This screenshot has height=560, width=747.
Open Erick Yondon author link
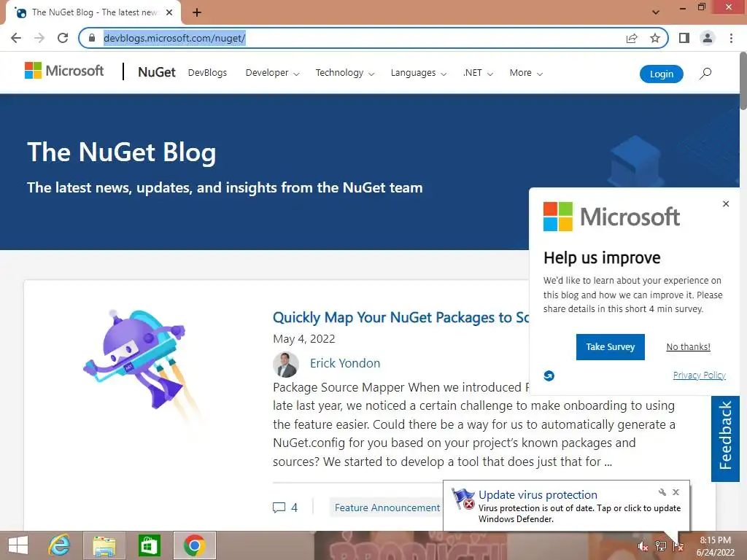pyautogui.click(x=345, y=363)
